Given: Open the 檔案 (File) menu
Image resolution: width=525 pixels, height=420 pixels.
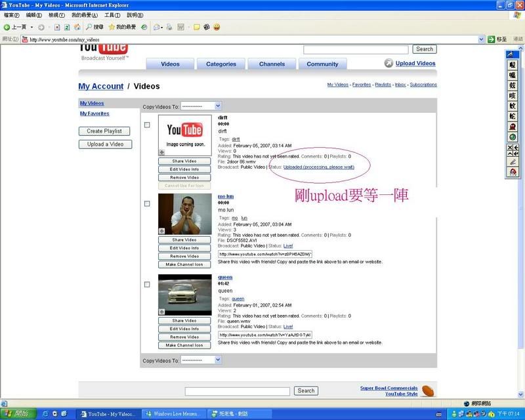Looking at the screenshot, I should tap(11, 15).
